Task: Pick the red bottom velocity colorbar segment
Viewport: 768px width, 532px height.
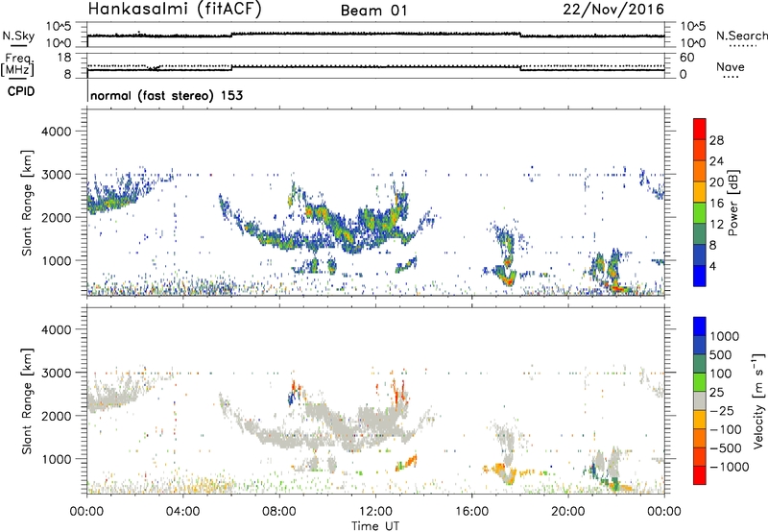Action: 700,475
